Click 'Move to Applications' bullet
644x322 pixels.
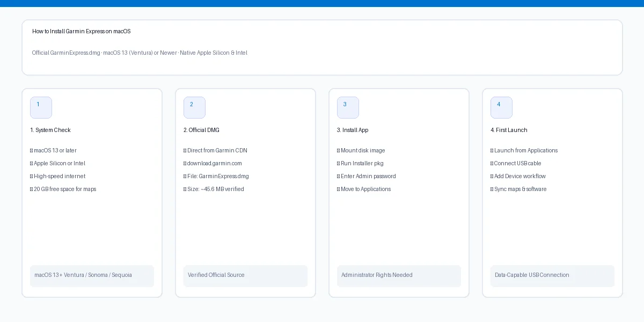364,189
